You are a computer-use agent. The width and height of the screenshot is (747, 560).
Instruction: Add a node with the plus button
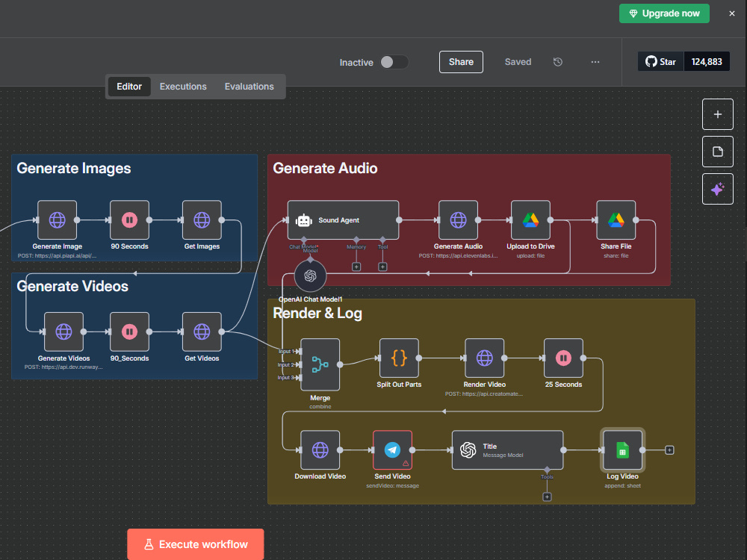[x=717, y=114]
